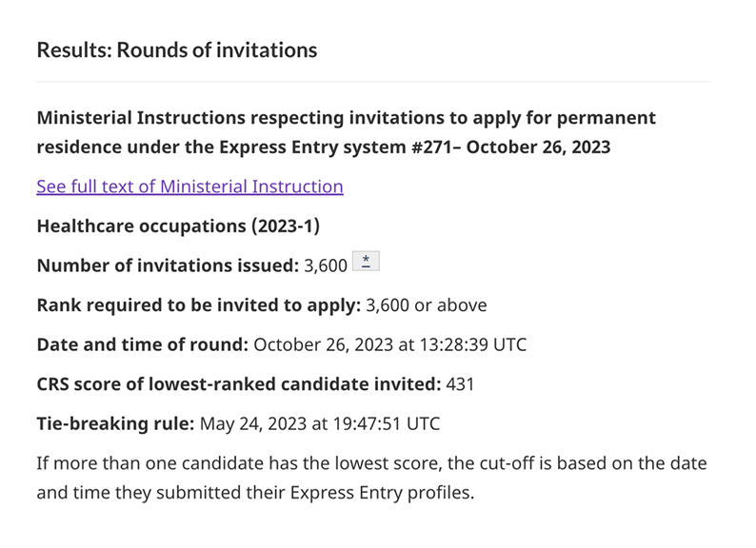This screenshot has width=756, height=548.
Task: Click the 'Healthcare occupations (2023-1)' text
Action: tap(179, 226)
